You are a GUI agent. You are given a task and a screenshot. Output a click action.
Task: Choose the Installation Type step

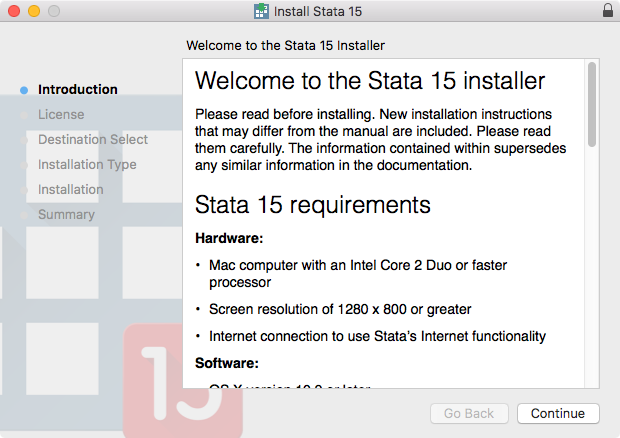(87, 164)
